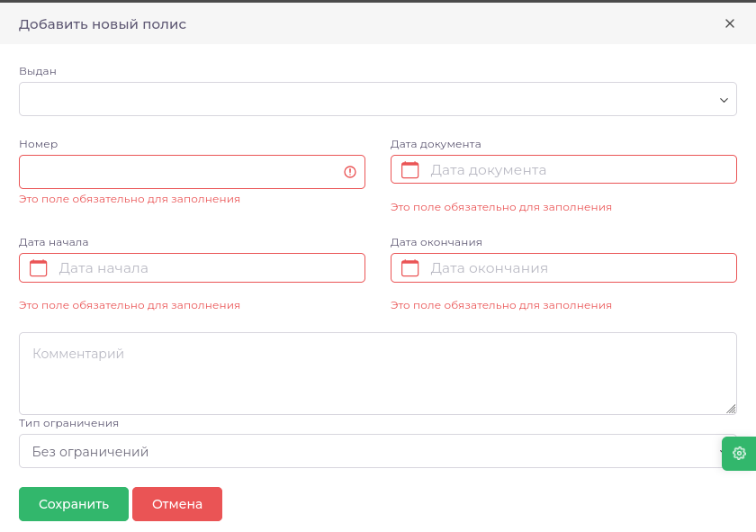
Task: Click the Комментарий textarea resize handle
Action: (x=732, y=409)
